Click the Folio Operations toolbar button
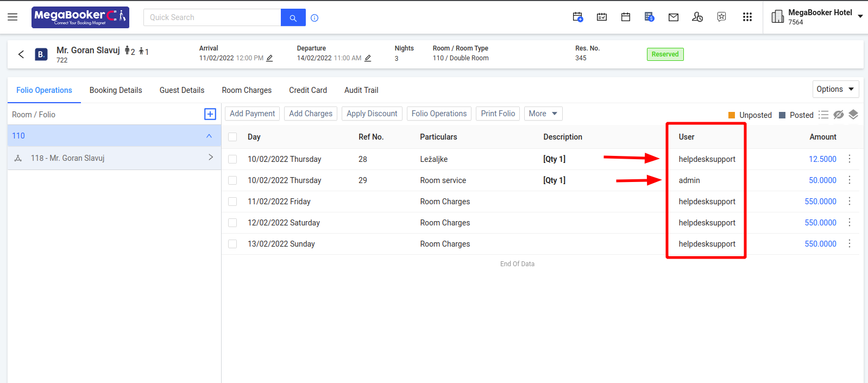Image resolution: width=868 pixels, height=383 pixels. pyautogui.click(x=439, y=114)
